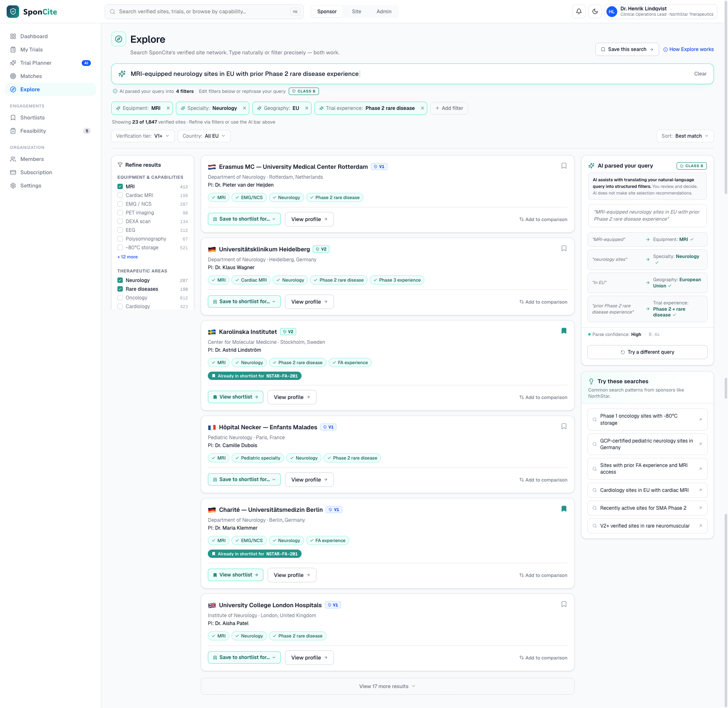Remove the Specialty: Neurology filter chip
728x708 pixels.
pyautogui.click(x=244, y=108)
